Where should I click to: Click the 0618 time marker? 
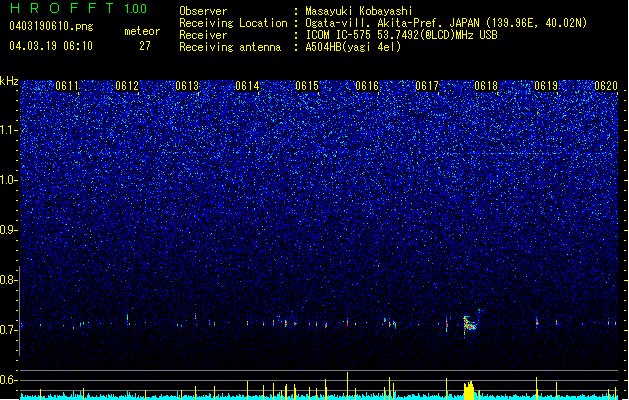[486, 86]
